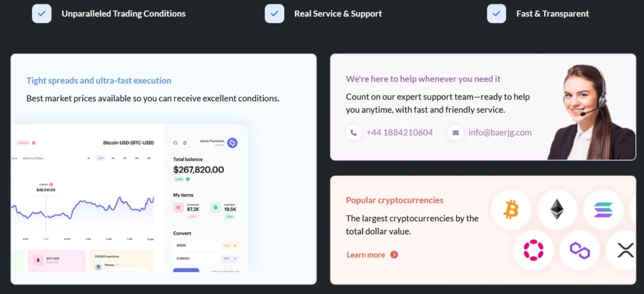This screenshot has width=644, height=294.
Task: Click the info@baerjg.com email link
Action: tap(500, 133)
